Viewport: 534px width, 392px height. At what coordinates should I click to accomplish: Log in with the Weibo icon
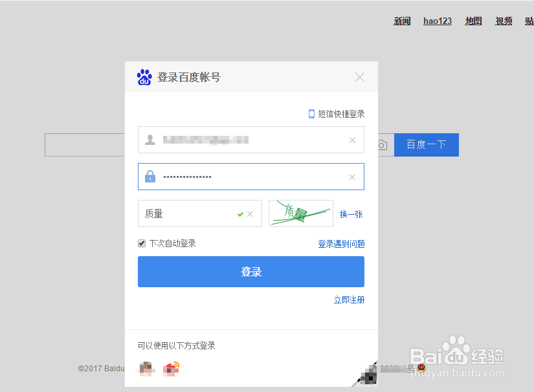pos(171,369)
